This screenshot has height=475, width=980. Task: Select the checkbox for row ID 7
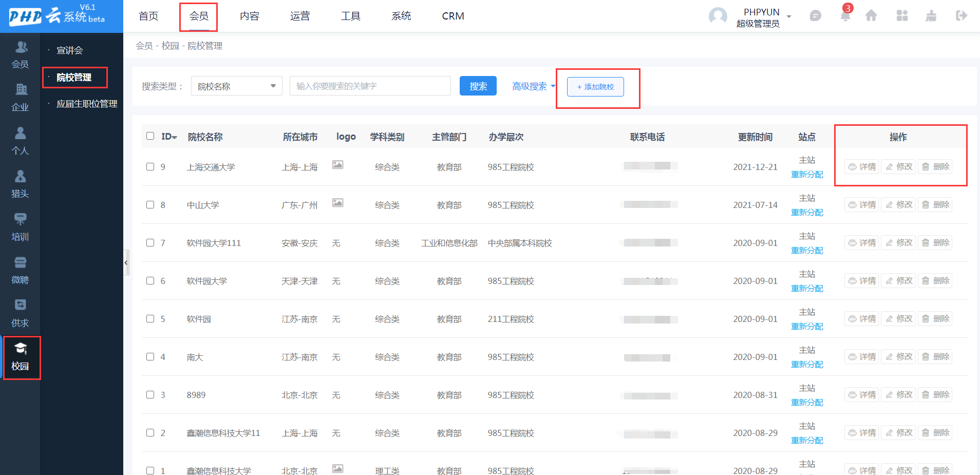click(150, 243)
